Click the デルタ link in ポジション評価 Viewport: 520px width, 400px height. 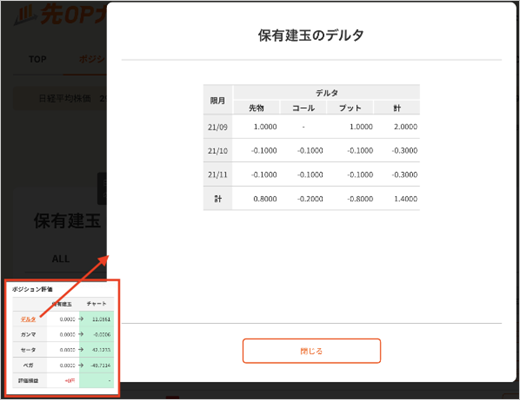(28, 319)
